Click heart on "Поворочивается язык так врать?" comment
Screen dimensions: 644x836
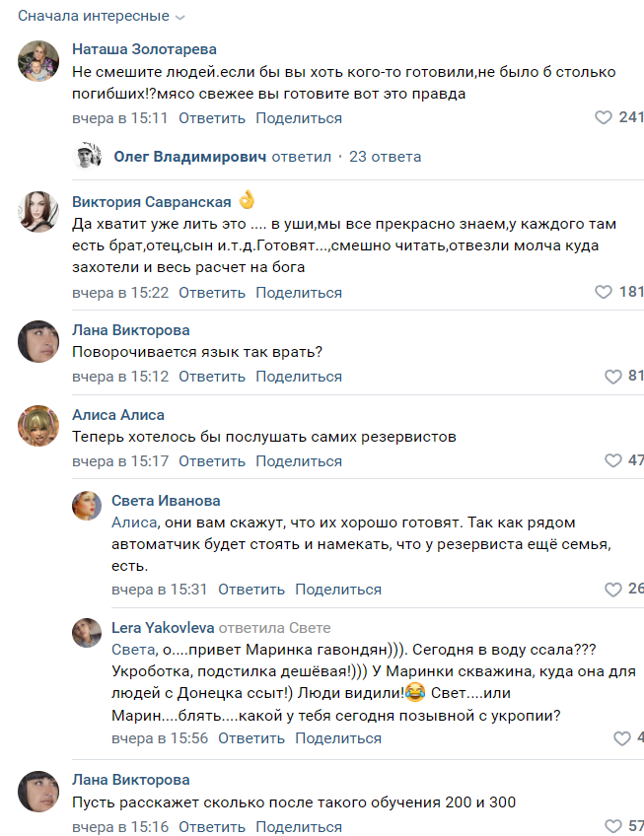pyautogui.click(x=613, y=377)
